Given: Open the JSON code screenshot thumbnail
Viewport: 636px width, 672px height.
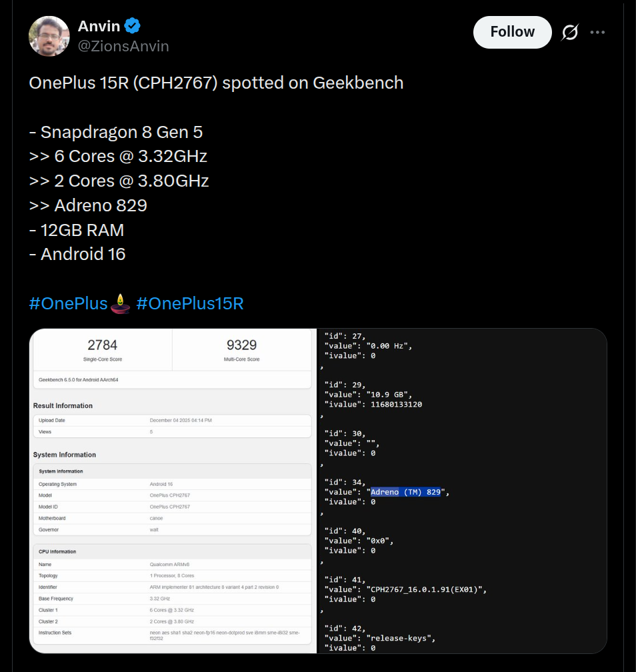Looking at the screenshot, I should [463, 490].
